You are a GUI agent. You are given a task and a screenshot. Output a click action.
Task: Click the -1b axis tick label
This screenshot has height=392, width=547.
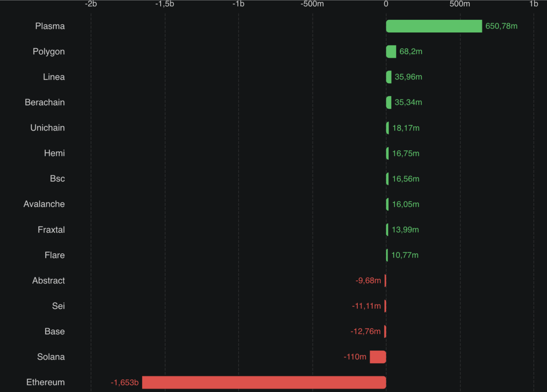coord(238,4)
